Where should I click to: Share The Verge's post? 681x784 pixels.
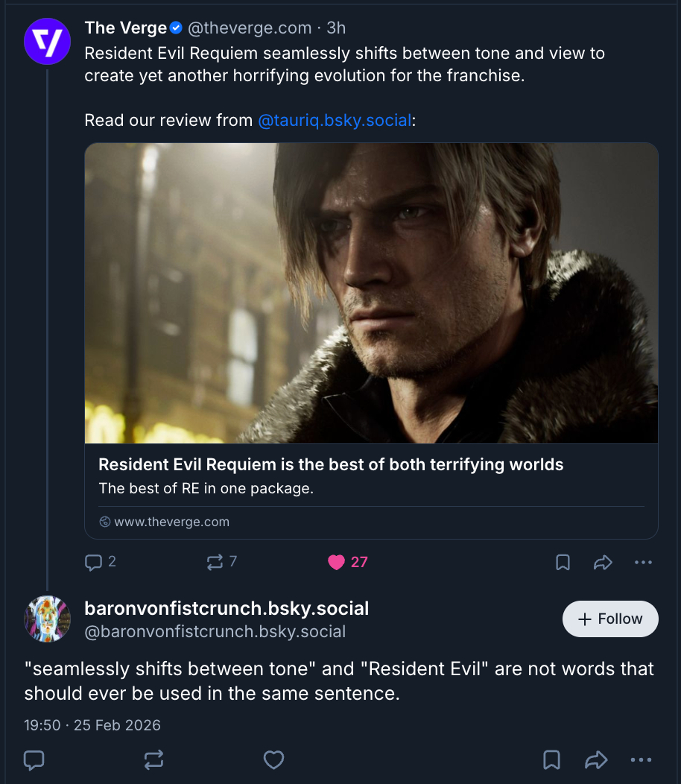(x=603, y=563)
